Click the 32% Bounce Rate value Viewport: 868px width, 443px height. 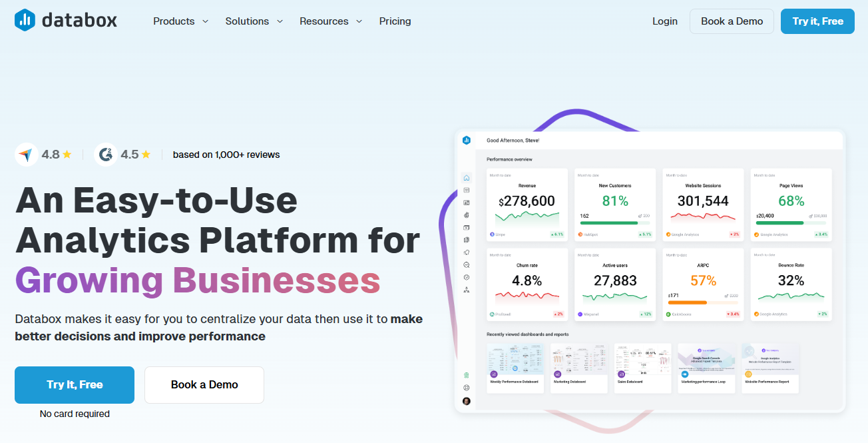point(791,280)
